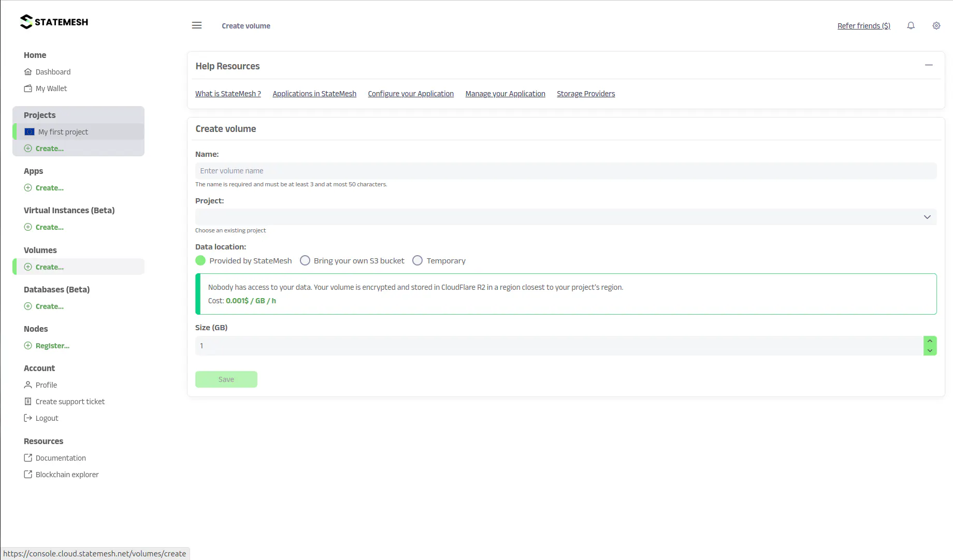Create a new virtual instance
Viewport: 953px width, 560px height.
click(x=50, y=227)
